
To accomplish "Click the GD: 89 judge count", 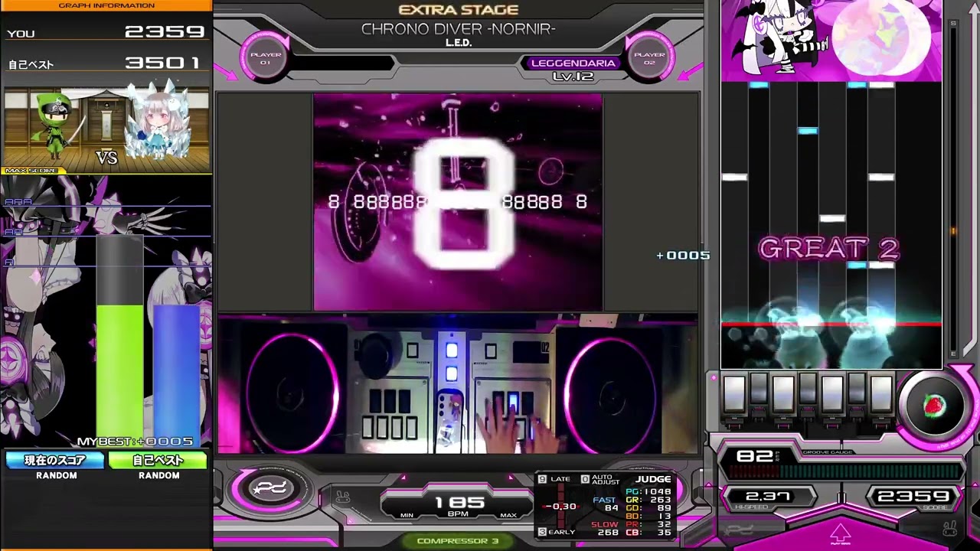I will tap(648, 508).
